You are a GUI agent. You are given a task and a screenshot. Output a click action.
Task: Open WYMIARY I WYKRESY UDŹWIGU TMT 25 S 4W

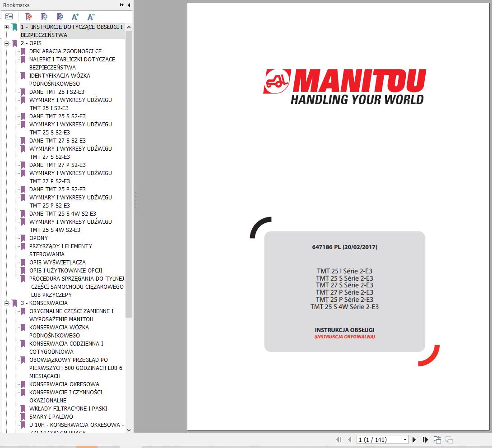(x=70, y=226)
